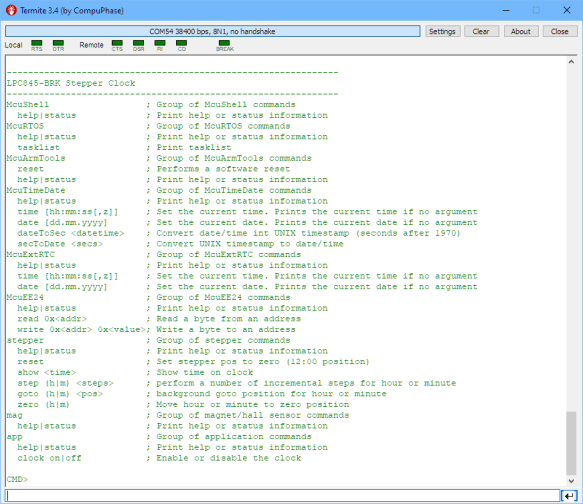The image size is (583, 504).
Task: Click the scrollbar down arrow
Action: pyautogui.click(x=571, y=481)
